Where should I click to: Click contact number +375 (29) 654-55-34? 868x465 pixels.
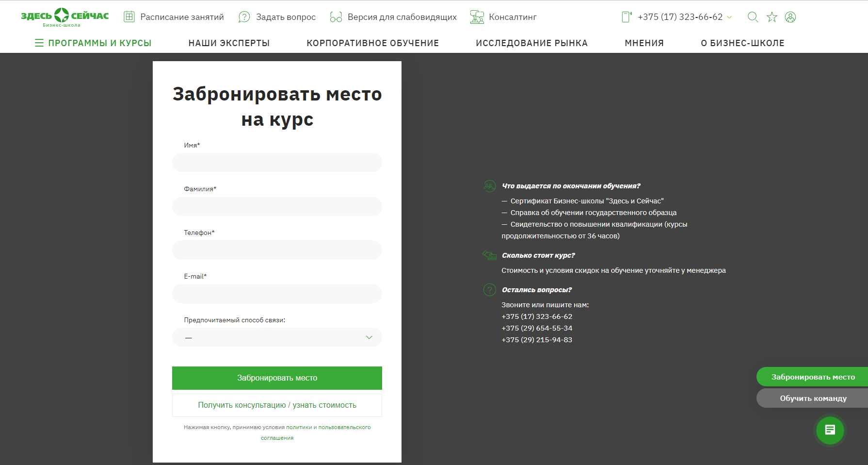pos(537,328)
